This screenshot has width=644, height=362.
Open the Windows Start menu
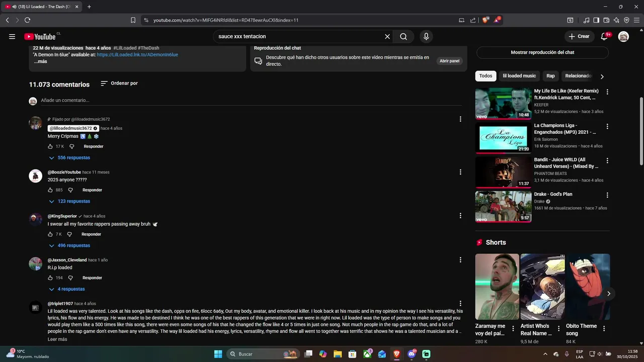pyautogui.click(x=218, y=354)
